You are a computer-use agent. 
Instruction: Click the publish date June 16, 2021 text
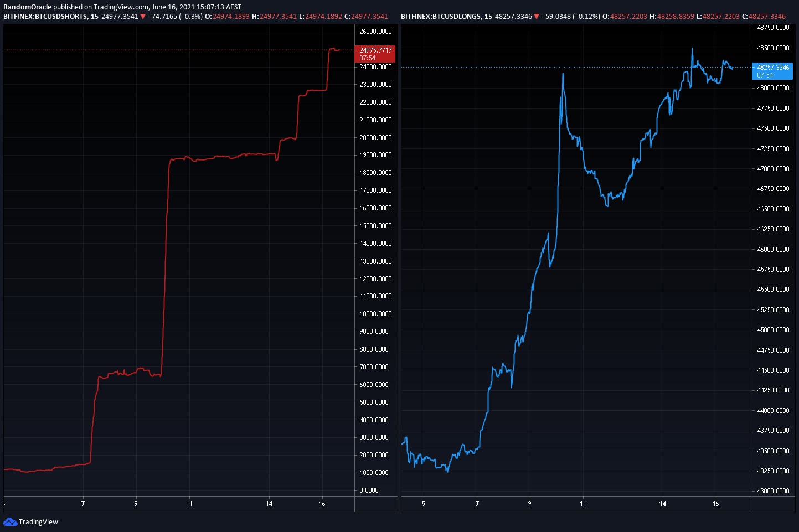(x=173, y=7)
